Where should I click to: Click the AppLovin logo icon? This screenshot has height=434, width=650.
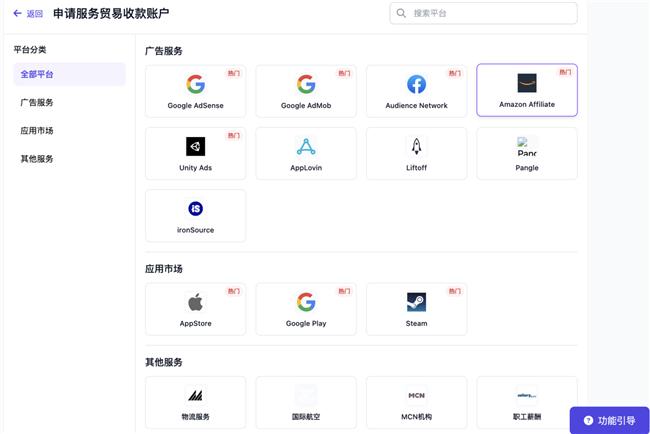click(x=306, y=146)
